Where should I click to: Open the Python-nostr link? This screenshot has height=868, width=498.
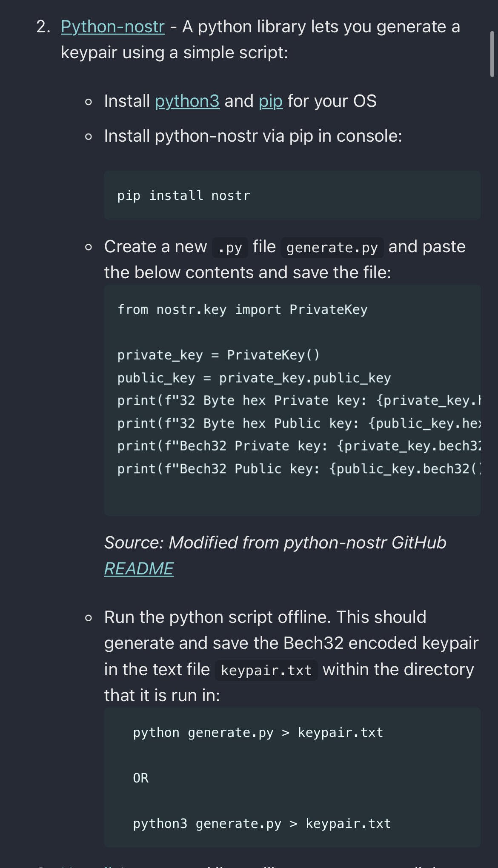[113, 27]
